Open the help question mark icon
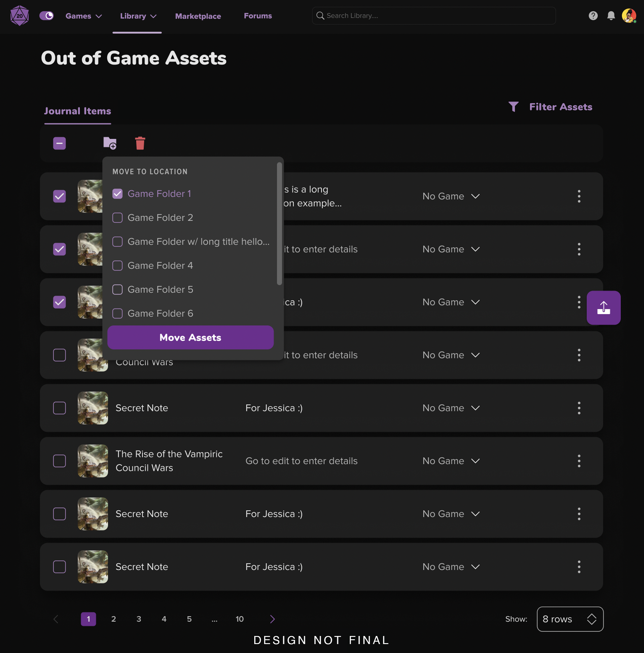The height and width of the screenshot is (653, 644). pos(593,16)
